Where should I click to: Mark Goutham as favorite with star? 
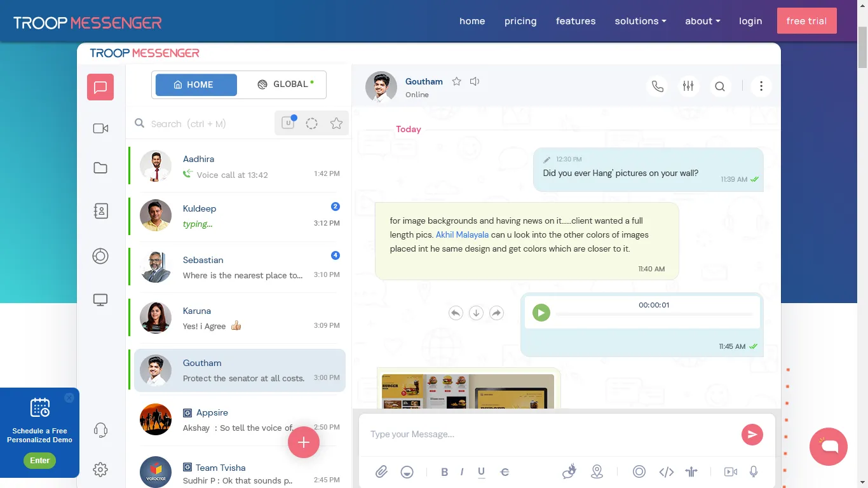[456, 81]
